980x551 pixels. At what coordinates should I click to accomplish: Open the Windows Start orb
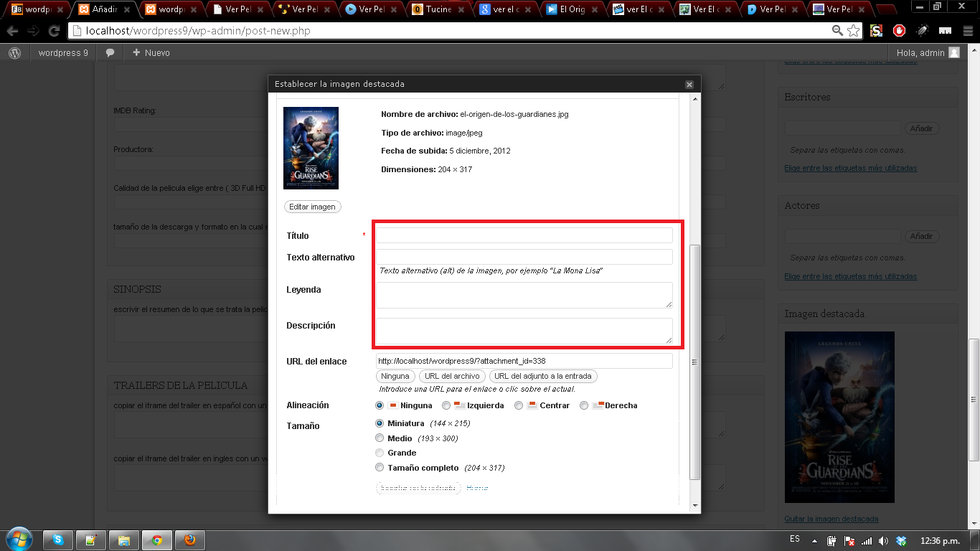tap(18, 540)
